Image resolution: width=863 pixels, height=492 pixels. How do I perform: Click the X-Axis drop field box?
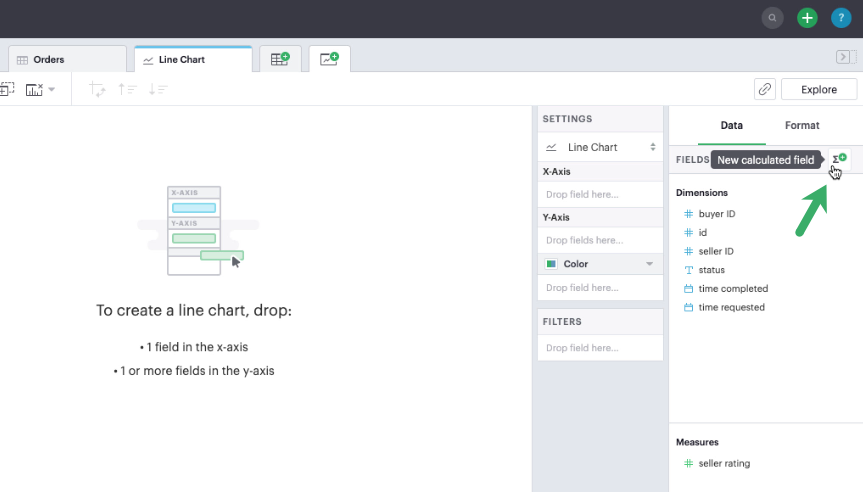point(599,194)
